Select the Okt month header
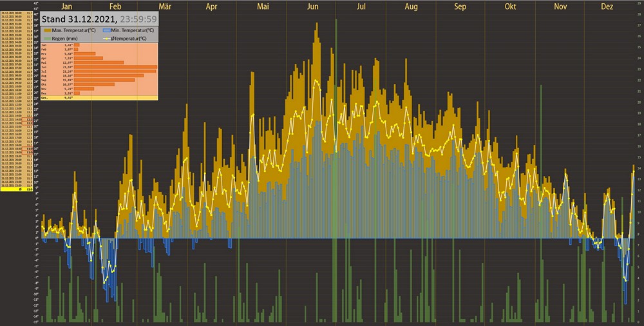 510,6
